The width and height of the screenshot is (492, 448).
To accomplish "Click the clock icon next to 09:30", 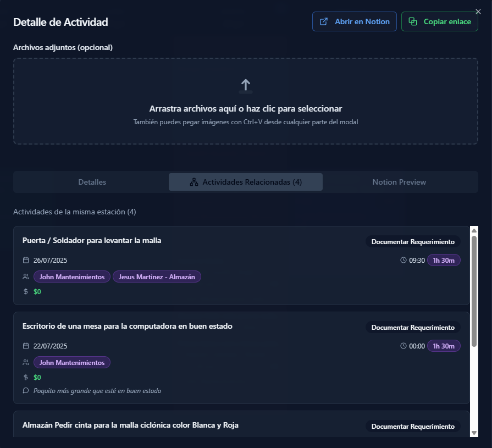I will pos(403,260).
